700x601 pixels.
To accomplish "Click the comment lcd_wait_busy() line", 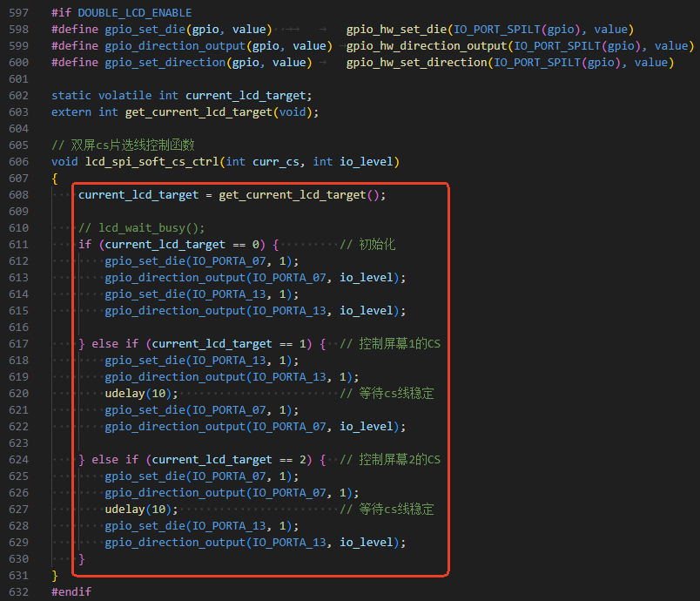I will pyautogui.click(x=142, y=228).
